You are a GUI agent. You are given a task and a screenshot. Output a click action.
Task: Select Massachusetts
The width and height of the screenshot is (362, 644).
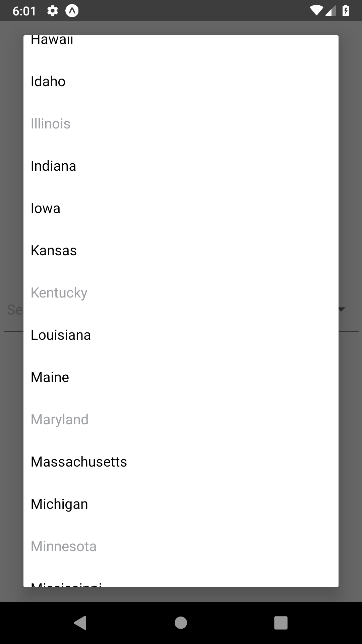point(79,461)
